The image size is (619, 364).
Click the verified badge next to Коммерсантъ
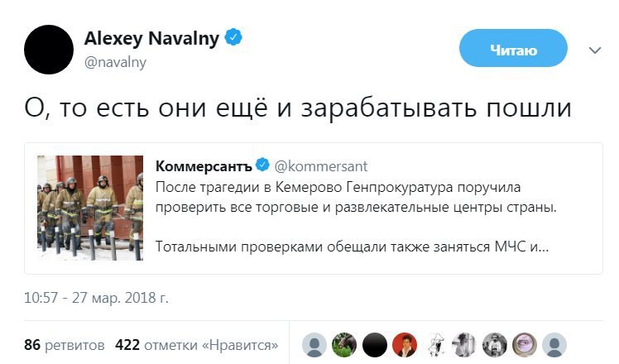point(264,166)
